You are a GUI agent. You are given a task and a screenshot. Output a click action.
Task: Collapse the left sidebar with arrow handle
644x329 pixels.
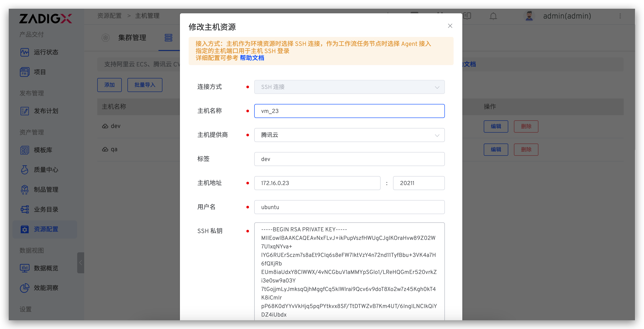[x=80, y=263]
